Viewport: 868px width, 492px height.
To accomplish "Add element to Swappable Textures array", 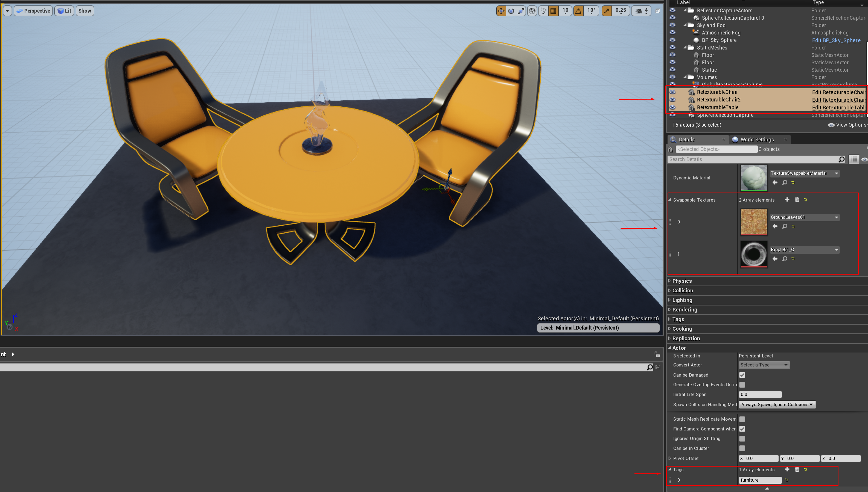I will [x=787, y=200].
